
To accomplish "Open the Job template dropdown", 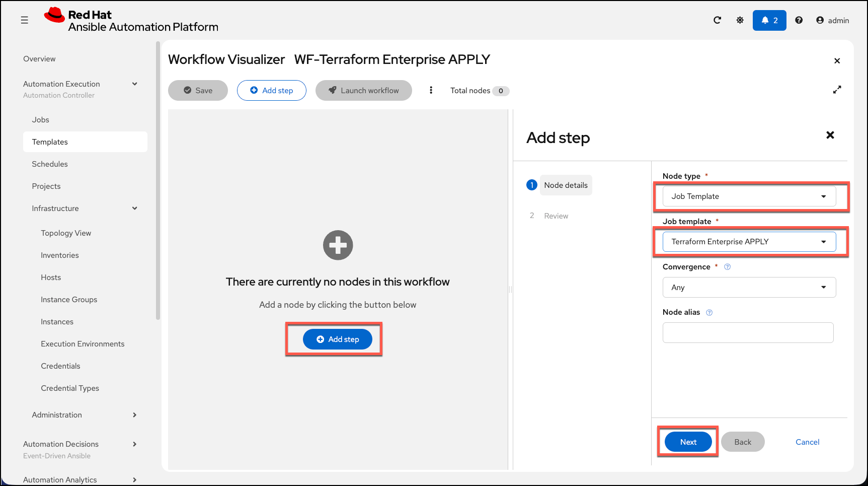I will coord(749,242).
